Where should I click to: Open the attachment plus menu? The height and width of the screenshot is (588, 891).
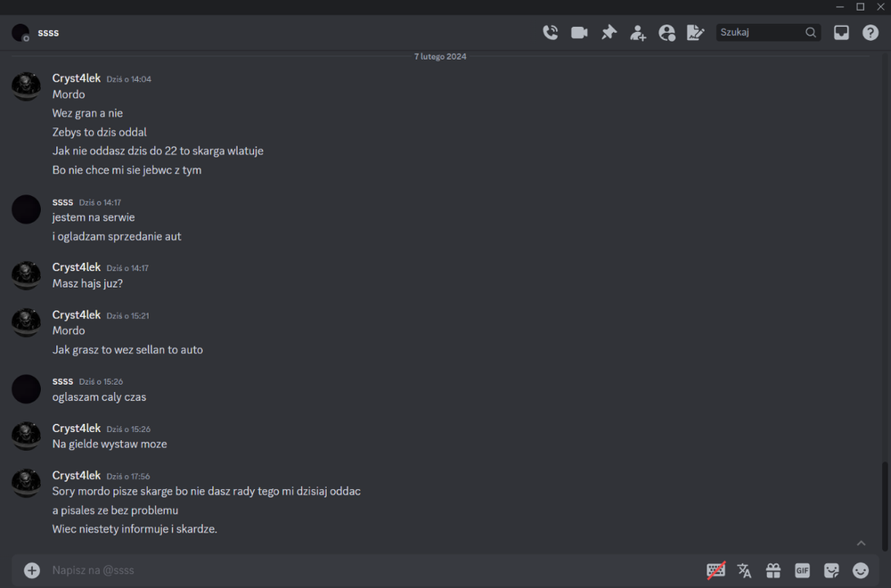[32, 570]
